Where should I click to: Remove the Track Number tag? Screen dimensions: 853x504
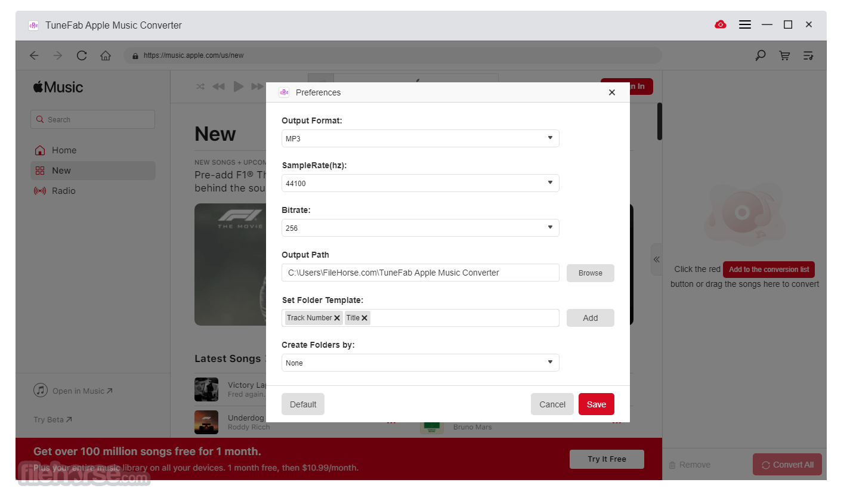point(337,318)
